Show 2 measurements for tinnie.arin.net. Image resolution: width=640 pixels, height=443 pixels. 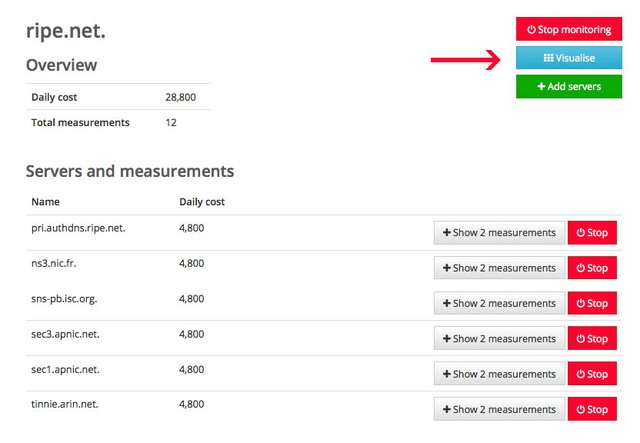(x=499, y=409)
